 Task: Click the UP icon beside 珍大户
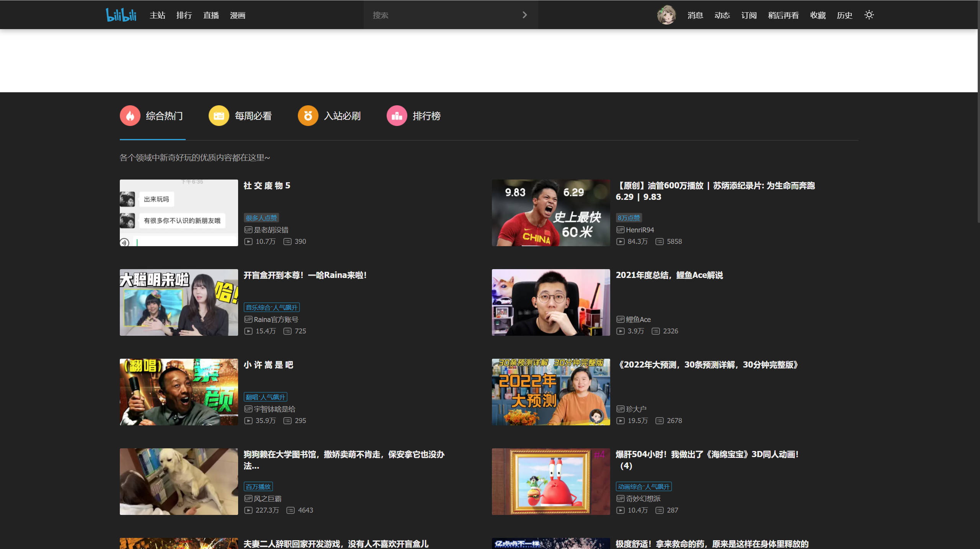(x=620, y=409)
